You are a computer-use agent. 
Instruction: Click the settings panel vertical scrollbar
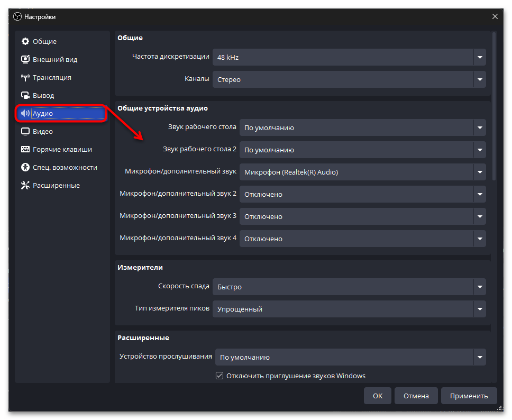(x=494, y=106)
